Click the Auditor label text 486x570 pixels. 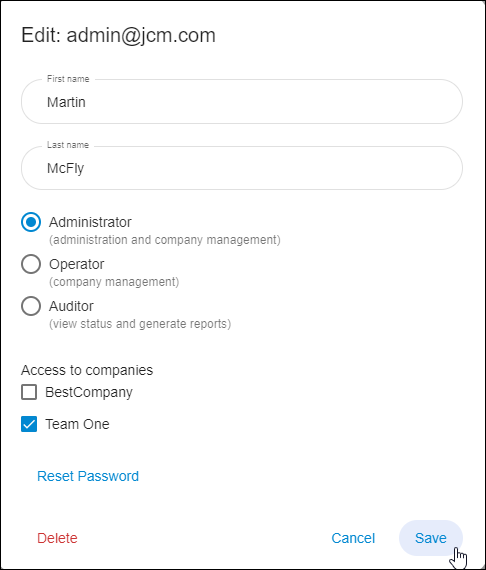tap(71, 306)
